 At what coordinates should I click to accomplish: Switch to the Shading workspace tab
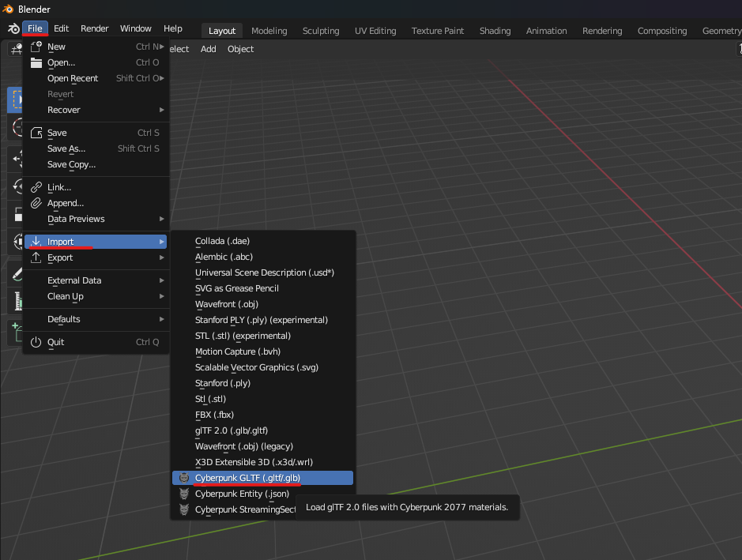[495, 31]
